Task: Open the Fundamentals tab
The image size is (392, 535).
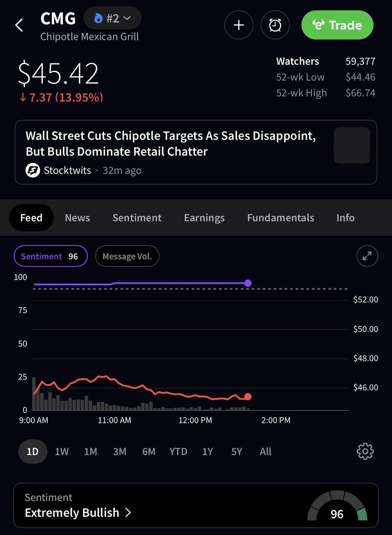Action: pyautogui.click(x=281, y=218)
